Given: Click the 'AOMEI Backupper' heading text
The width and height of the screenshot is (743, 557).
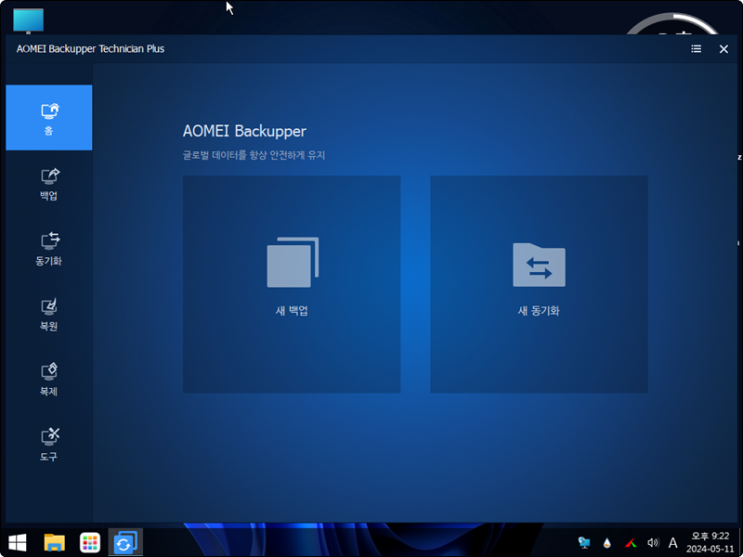Looking at the screenshot, I should [245, 131].
